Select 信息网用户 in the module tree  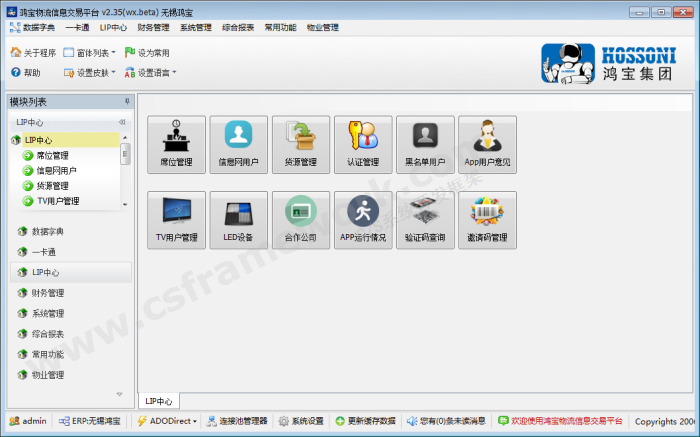[x=56, y=171]
